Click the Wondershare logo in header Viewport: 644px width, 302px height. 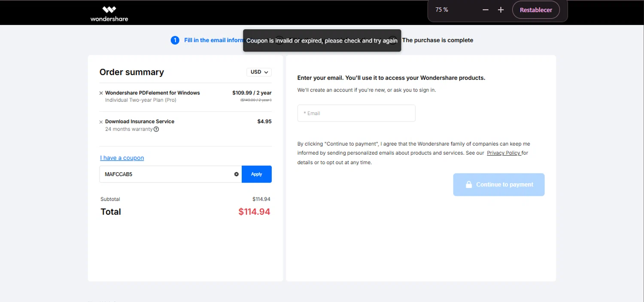[x=109, y=13]
